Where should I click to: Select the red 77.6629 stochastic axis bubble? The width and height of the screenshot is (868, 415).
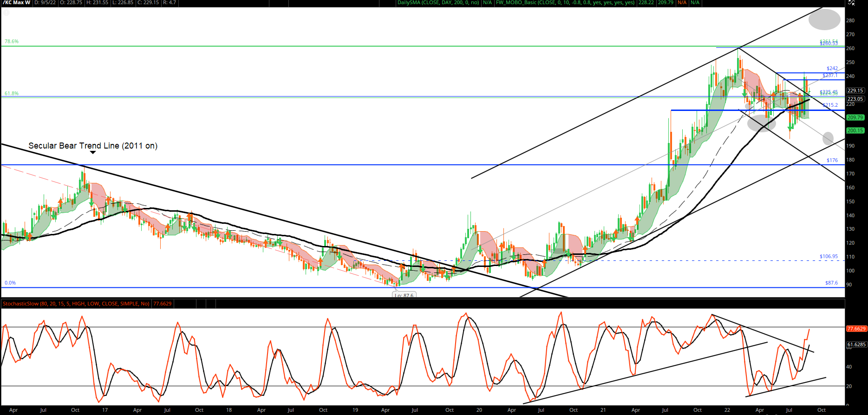click(856, 329)
